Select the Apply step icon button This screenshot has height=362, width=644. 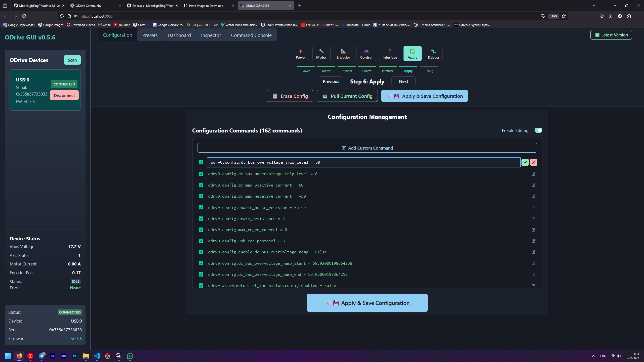(412, 54)
